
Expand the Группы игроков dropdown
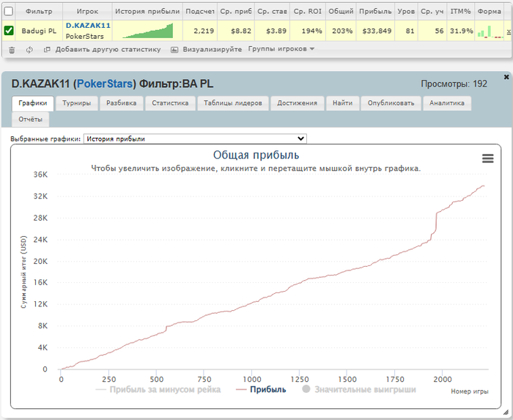[x=281, y=49]
